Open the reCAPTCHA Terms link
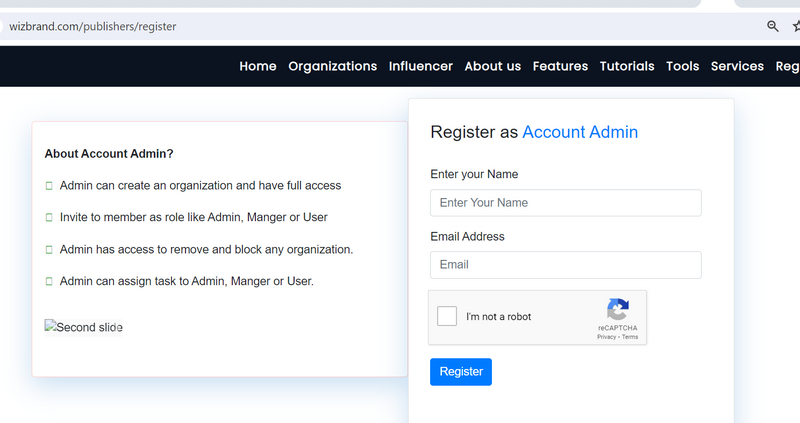 [x=629, y=337]
